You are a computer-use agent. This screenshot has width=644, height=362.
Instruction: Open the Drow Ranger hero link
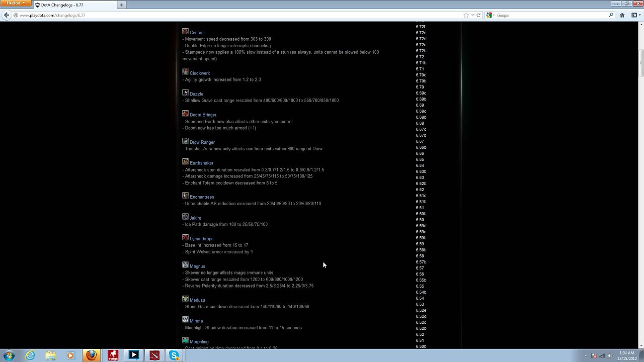click(x=202, y=142)
